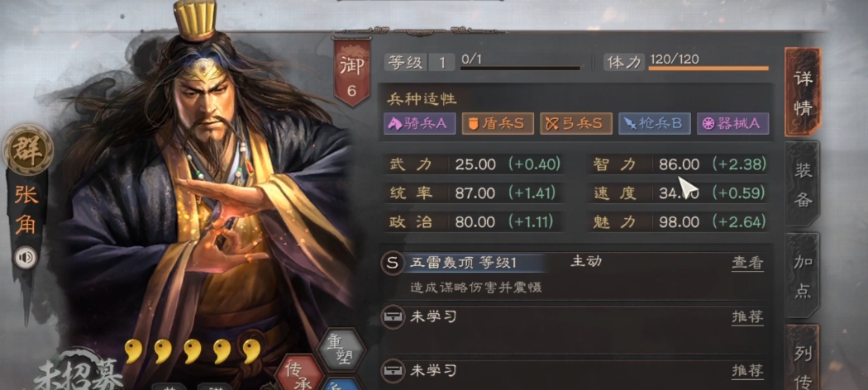Open the red 传承 hexagon button
Viewport: 868px width, 390px height.
(x=301, y=374)
